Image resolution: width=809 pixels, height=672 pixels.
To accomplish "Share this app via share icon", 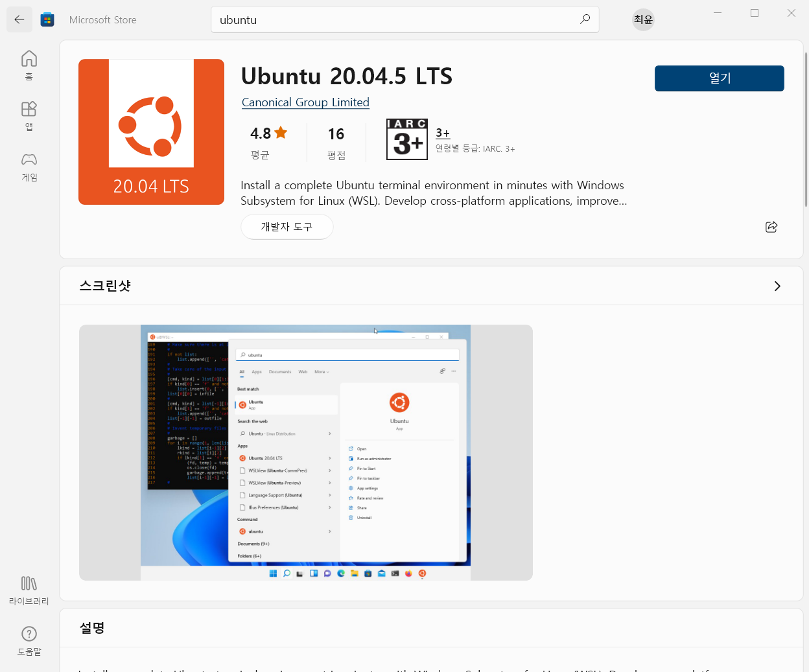I will tap(771, 227).
